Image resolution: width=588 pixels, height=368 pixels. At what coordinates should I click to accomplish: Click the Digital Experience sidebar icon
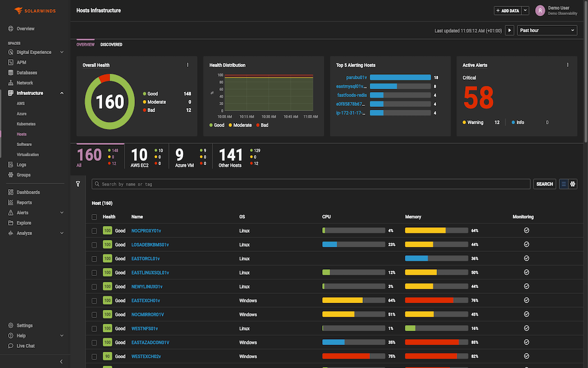(10, 52)
